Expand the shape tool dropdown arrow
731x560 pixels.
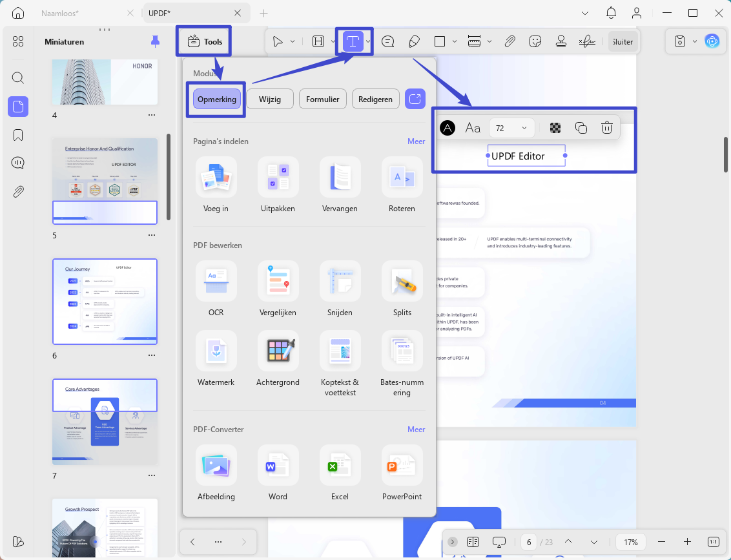(455, 41)
